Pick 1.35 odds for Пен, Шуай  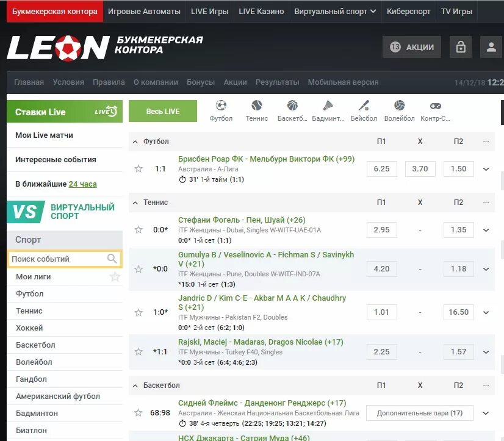458,230
